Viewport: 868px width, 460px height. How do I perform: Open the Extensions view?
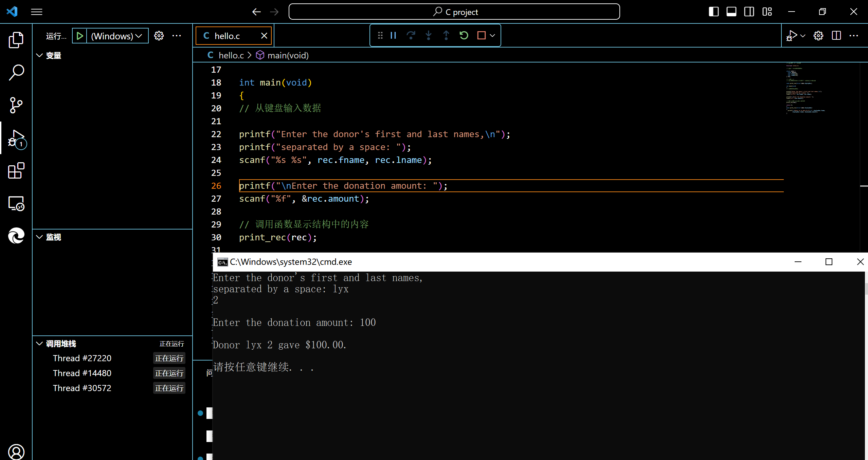pyautogui.click(x=16, y=170)
